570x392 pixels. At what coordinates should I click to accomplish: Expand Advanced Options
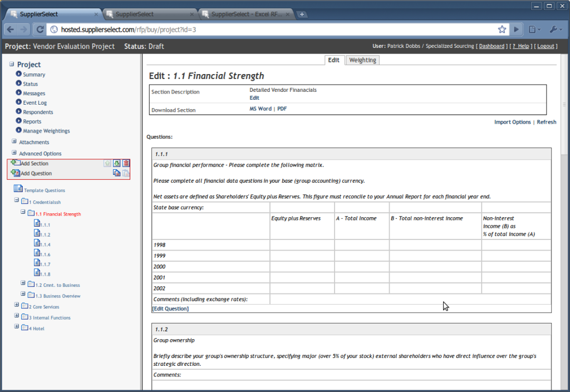(13, 153)
